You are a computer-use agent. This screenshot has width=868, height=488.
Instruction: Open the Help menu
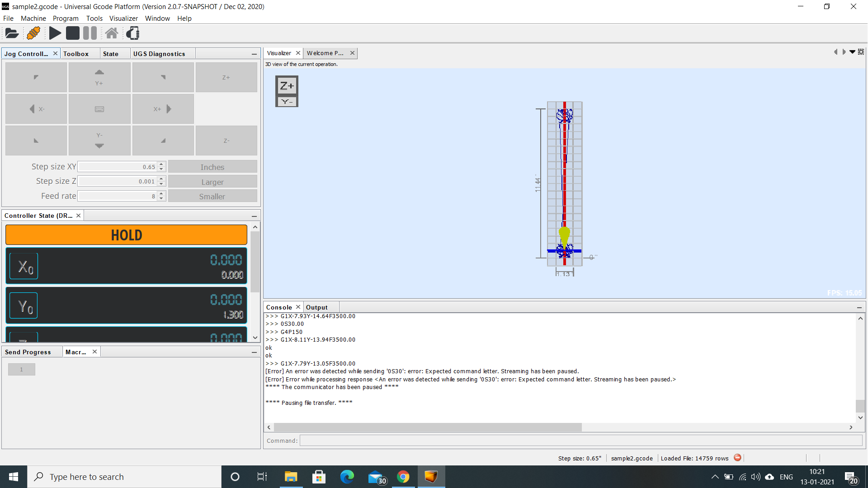[x=184, y=18]
